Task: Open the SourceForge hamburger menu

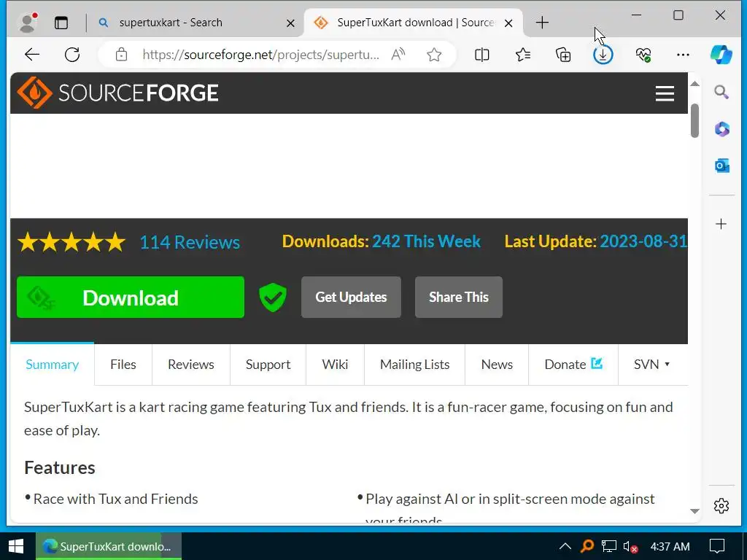Action: point(665,93)
